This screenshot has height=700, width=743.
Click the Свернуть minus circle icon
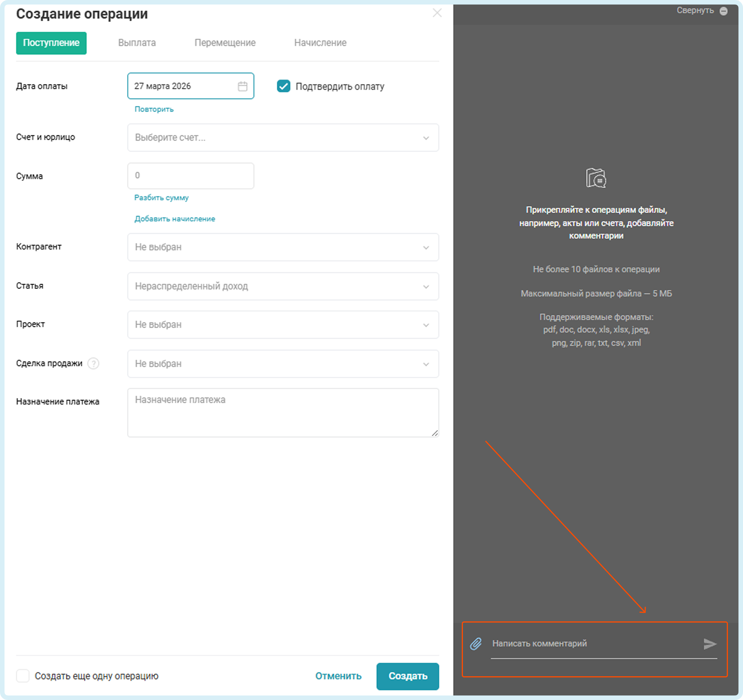tap(723, 11)
